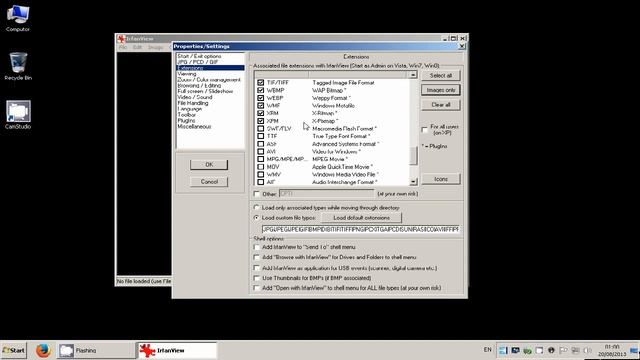The image size is (640, 360).
Task: Click the Images only button
Action: [x=441, y=90]
